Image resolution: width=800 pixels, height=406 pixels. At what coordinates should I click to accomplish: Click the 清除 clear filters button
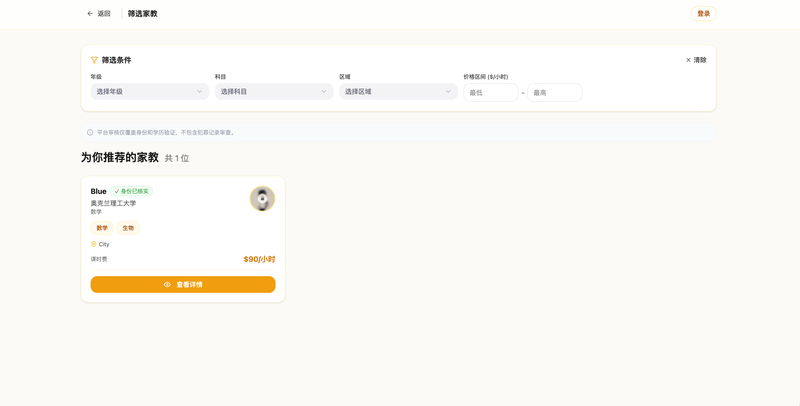point(696,60)
